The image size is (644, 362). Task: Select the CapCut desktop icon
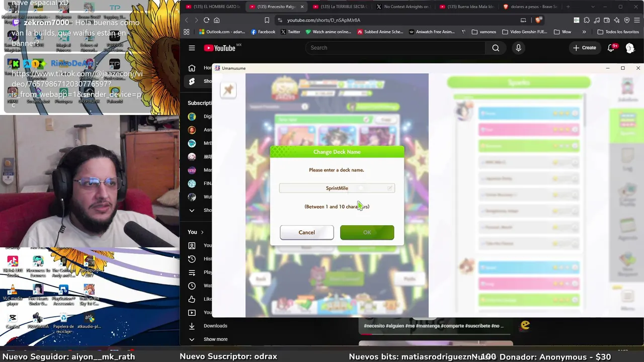pyautogui.click(x=13, y=321)
